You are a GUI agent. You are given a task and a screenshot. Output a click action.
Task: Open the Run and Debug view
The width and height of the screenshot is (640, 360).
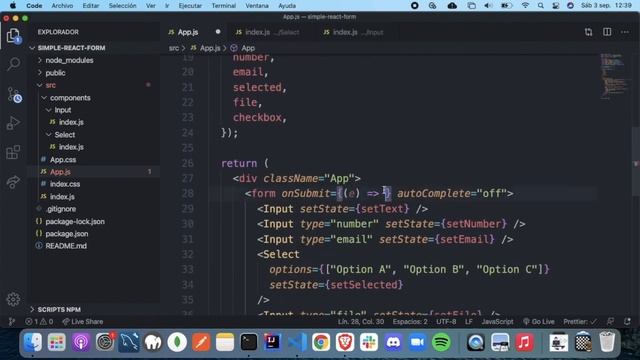[x=13, y=123]
